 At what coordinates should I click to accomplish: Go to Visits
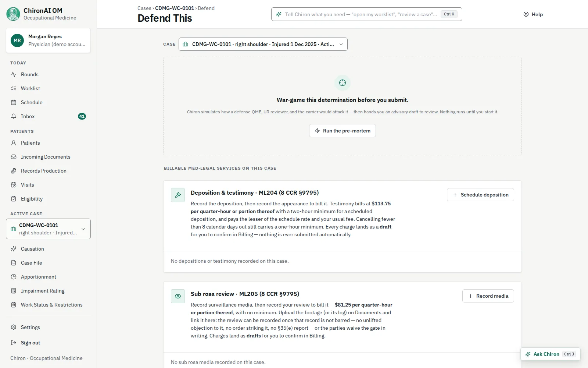[x=48, y=185]
